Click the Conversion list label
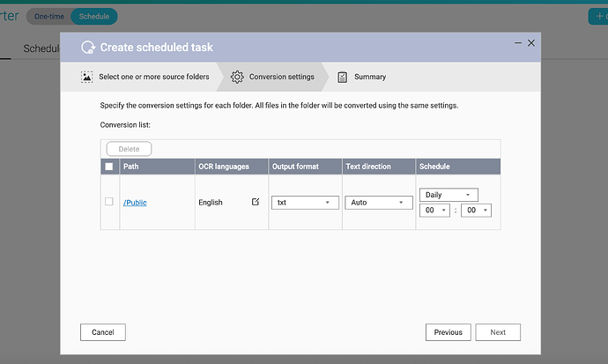 tap(125, 125)
